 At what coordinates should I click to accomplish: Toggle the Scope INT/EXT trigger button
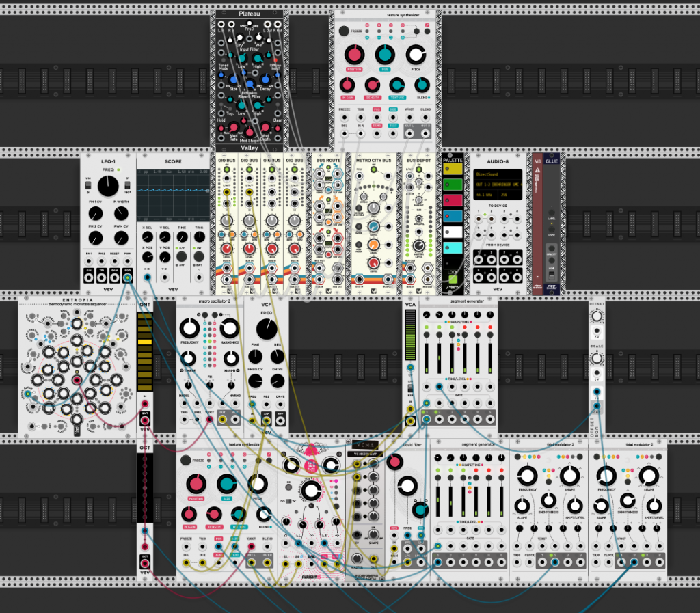point(199,256)
